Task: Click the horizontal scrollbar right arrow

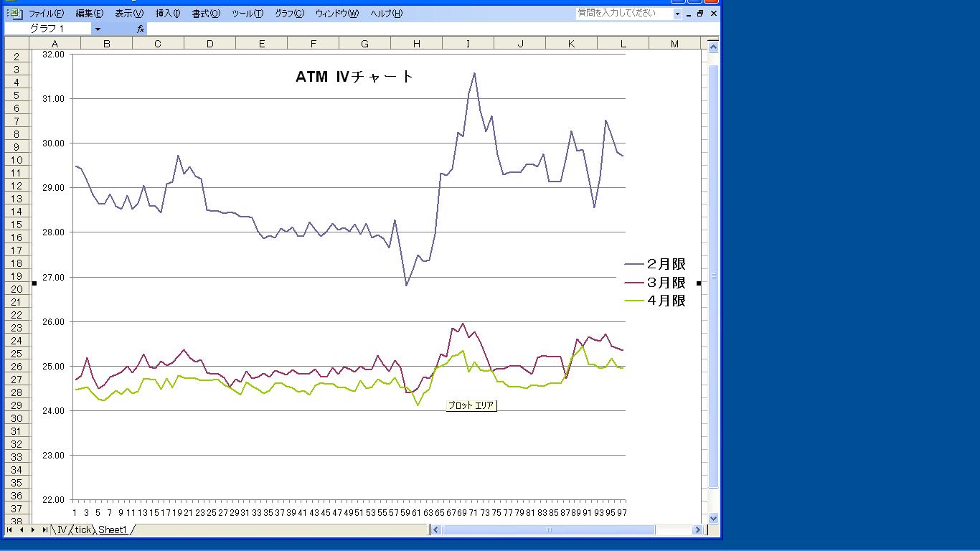Action: 697,529
